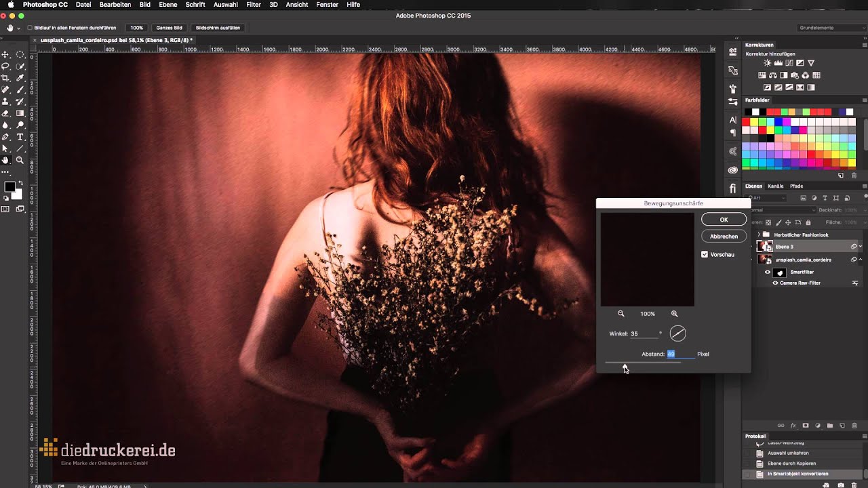Click the Abbrechen button

point(724,236)
